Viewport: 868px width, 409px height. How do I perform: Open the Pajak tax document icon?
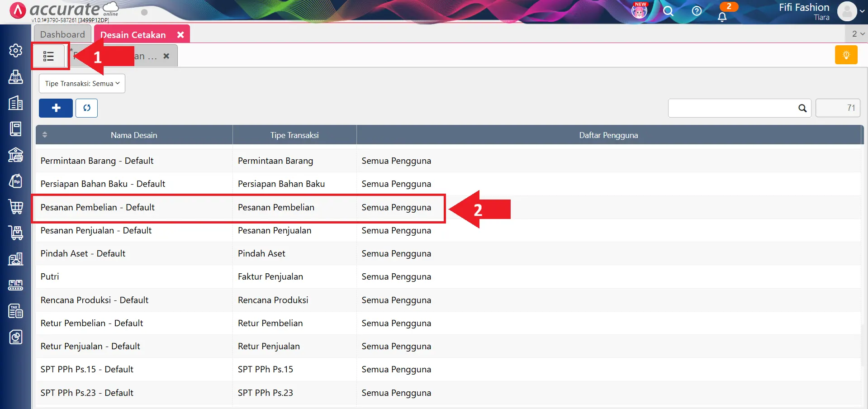[x=15, y=311]
